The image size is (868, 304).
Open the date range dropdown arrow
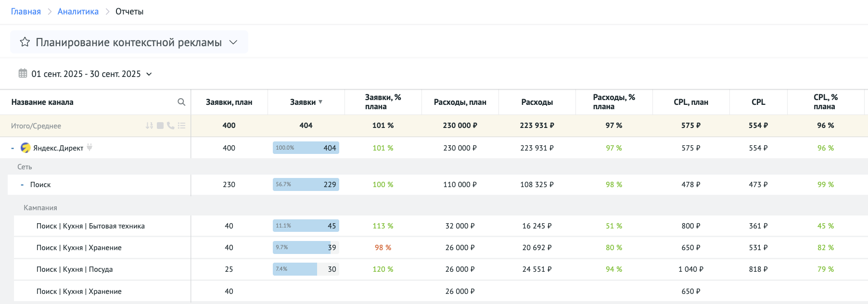tap(149, 74)
